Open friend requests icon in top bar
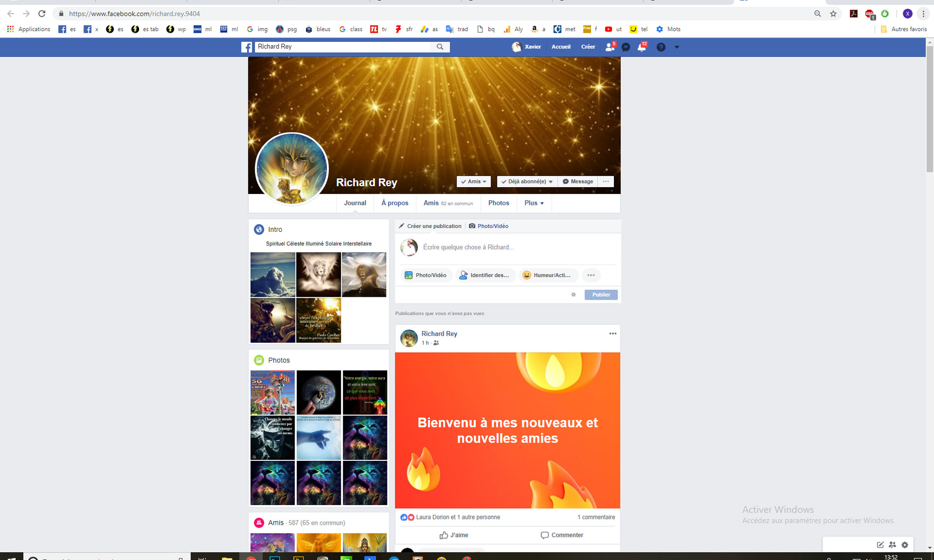Screen dimensions: 934x560 tap(610, 47)
